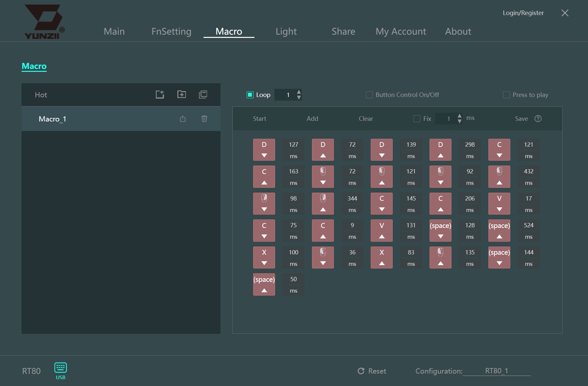The height and width of the screenshot is (386, 588).
Task: Switch to the Light tab
Action: tap(286, 31)
